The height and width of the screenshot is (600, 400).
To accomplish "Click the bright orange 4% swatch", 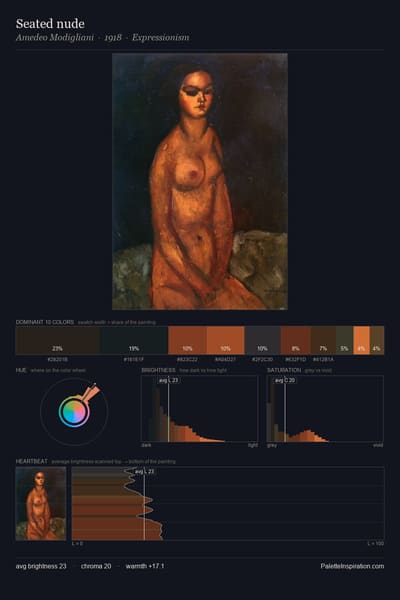I will [362, 340].
